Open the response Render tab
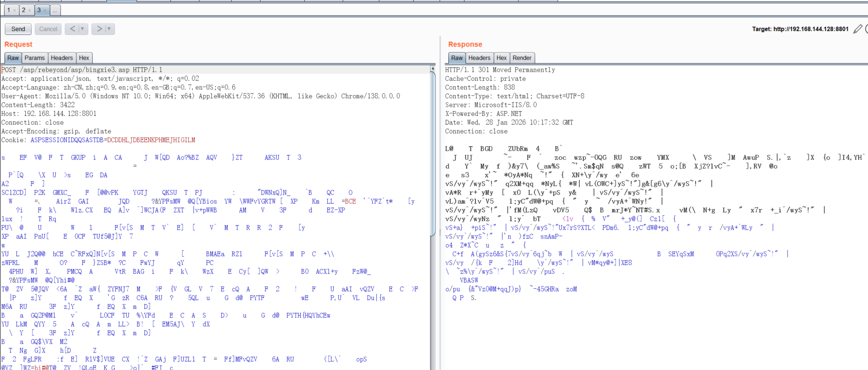The image size is (868, 370). click(x=522, y=58)
